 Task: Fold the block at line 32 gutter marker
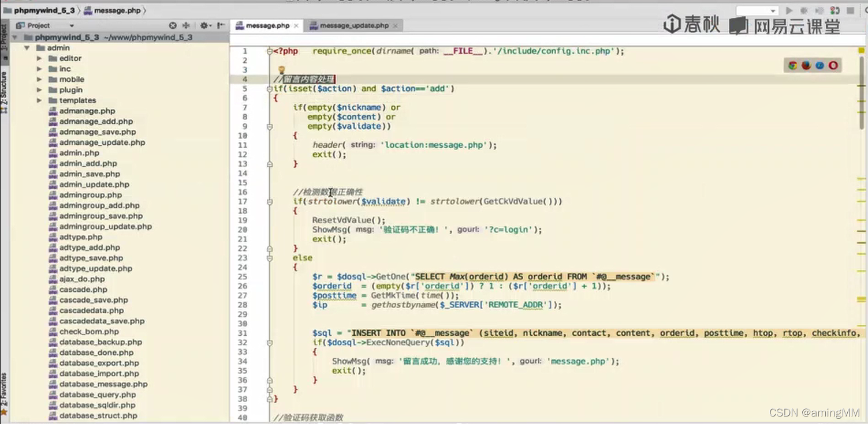[x=270, y=343]
